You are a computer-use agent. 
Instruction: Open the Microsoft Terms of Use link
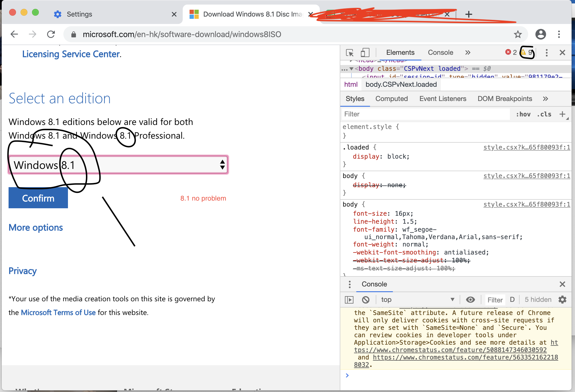coord(58,312)
